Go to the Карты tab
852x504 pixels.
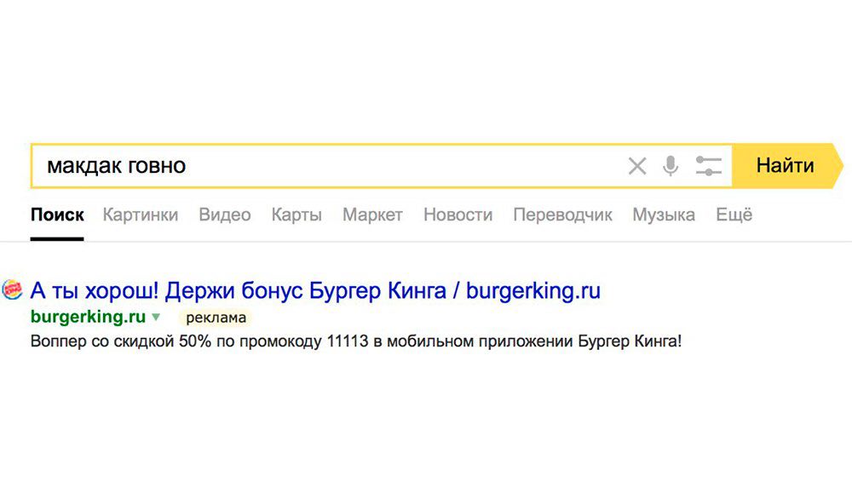(x=296, y=215)
